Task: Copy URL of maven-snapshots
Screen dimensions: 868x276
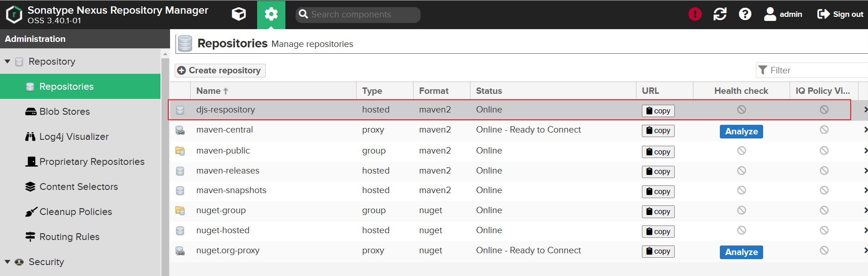Action: tap(658, 191)
